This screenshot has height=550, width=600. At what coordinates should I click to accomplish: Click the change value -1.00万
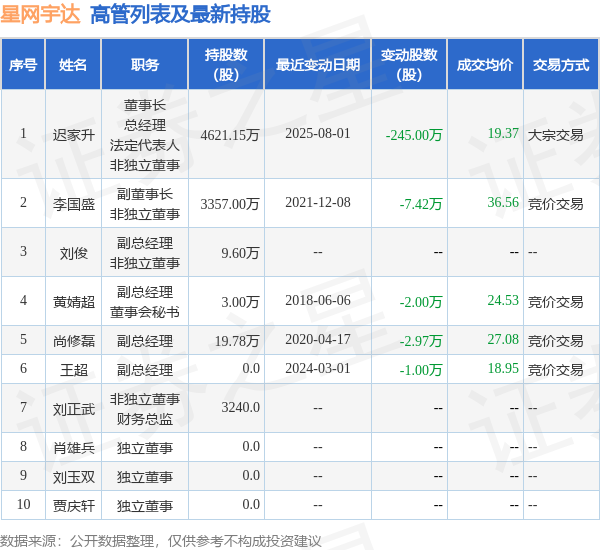point(421,370)
